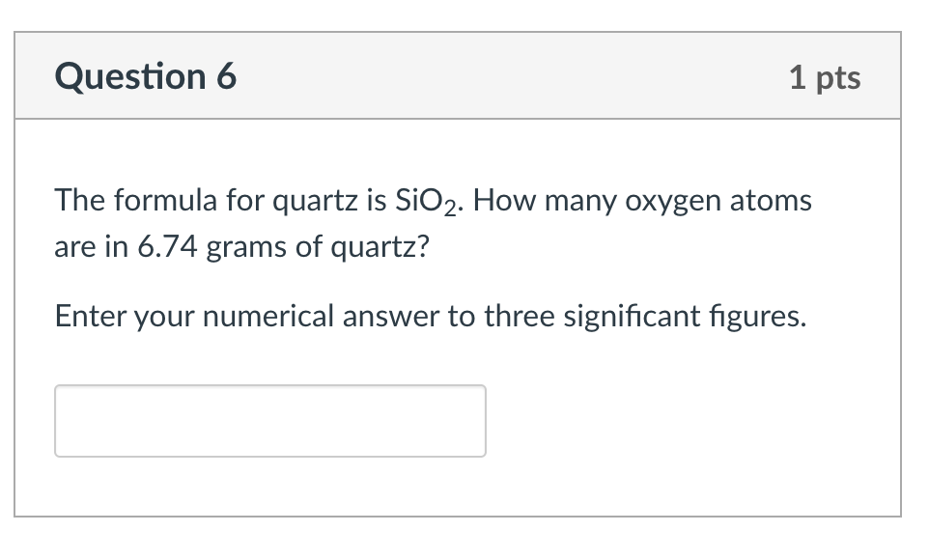Click the question body background
929x560 pixels.
[676, 386]
